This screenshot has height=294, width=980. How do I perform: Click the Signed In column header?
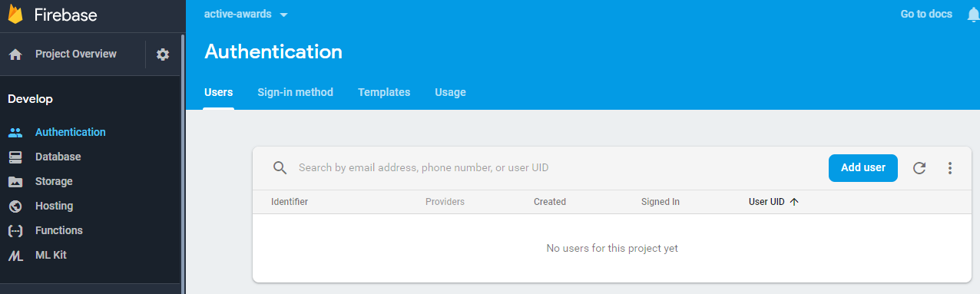661,202
